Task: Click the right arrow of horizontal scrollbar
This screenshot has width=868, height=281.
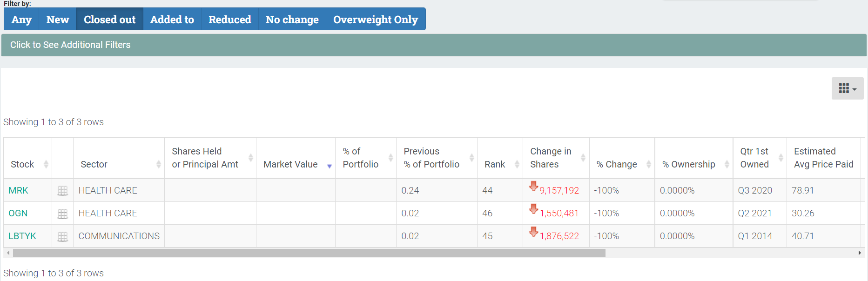Action: point(860,253)
